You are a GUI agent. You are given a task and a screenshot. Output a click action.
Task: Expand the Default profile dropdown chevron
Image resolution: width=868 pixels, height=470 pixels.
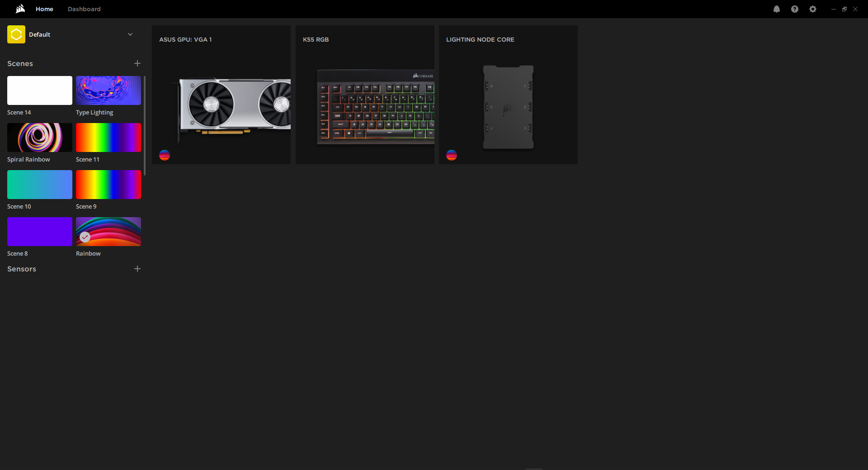130,34
